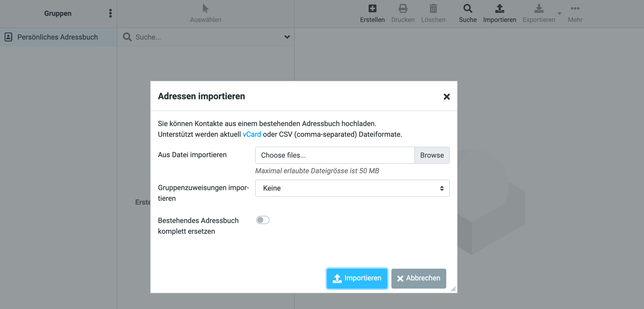Image resolution: width=644 pixels, height=309 pixels.
Task: Open the Mehr three-dots menu
Action: (x=575, y=9)
